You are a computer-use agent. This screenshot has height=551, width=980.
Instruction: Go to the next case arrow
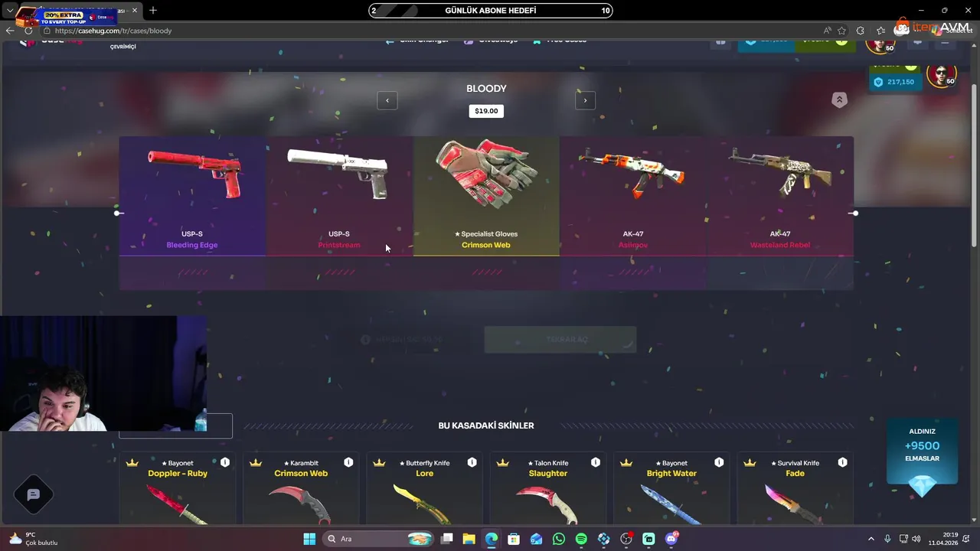[x=585, y=100]
